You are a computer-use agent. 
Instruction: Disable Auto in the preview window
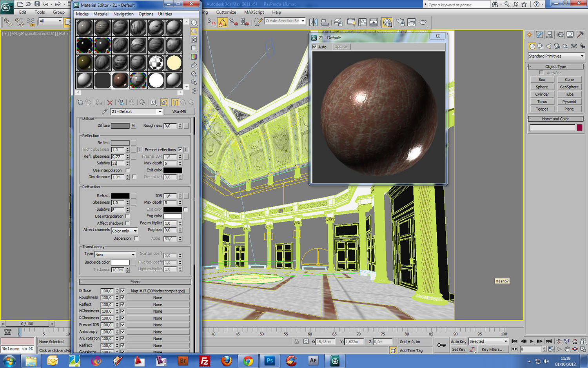(314, 47)
